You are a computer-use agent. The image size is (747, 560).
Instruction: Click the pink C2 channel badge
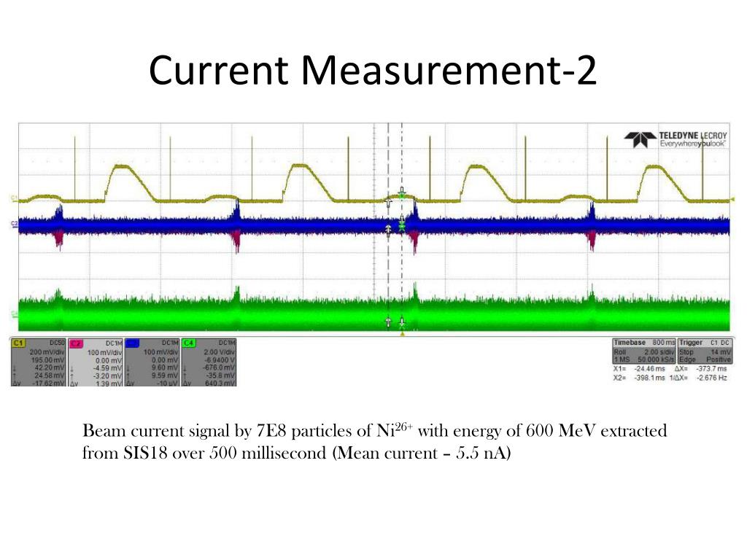(76, 343)
